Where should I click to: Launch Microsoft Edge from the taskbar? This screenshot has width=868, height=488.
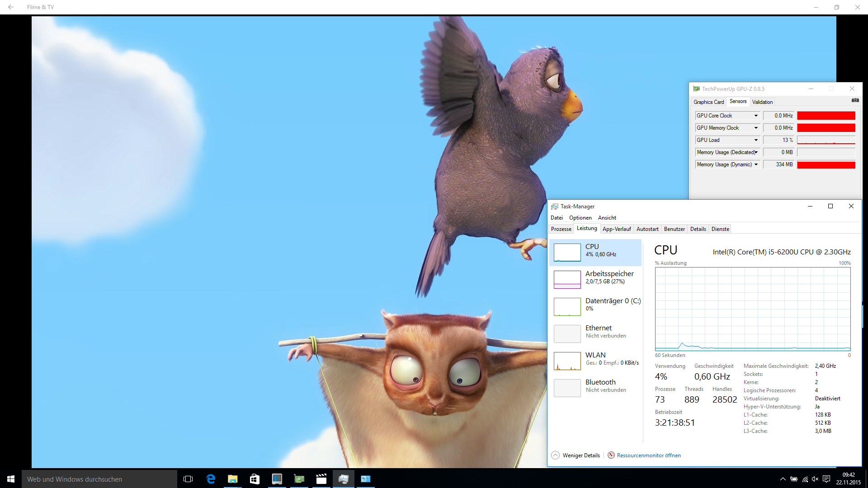tap(211, 479)
